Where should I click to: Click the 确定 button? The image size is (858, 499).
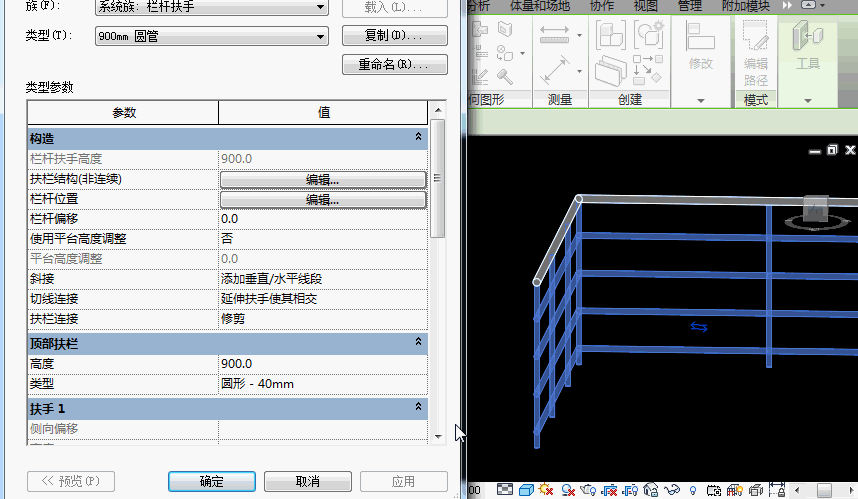[212, 481]
